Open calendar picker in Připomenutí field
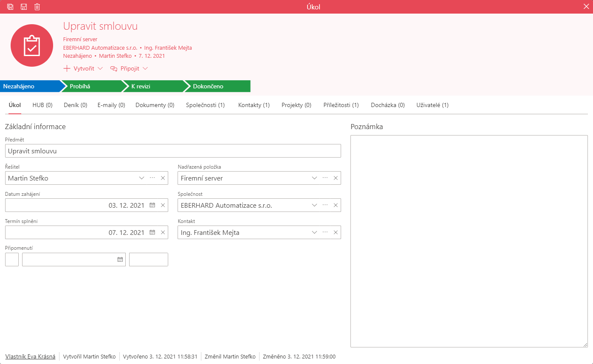Image resolution: width=593 pixels, height=364 pixels. point(120,260)
